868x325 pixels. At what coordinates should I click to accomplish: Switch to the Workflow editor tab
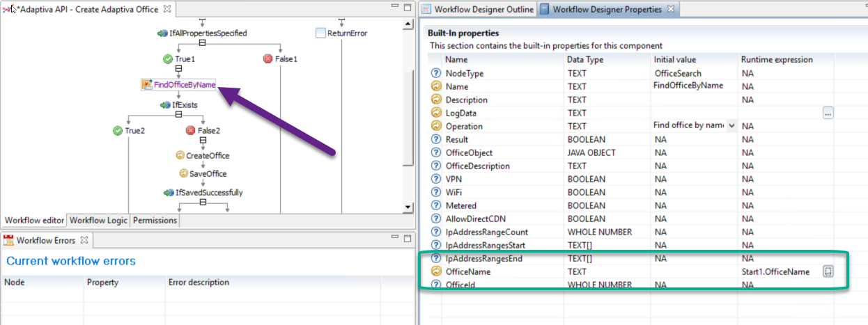pos(36,220)
